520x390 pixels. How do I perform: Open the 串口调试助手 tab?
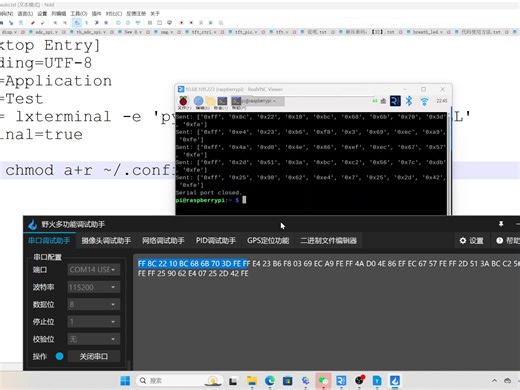pos(49,241)
